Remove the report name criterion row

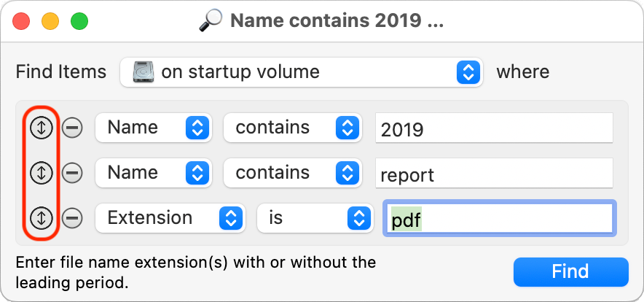pyautogui.click(x=71, y=173)
